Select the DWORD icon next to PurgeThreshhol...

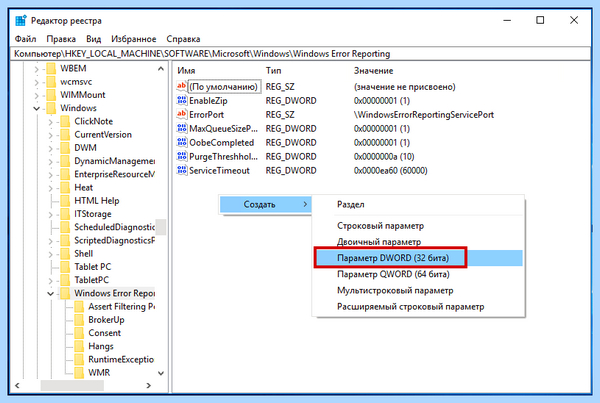[181, 156]
